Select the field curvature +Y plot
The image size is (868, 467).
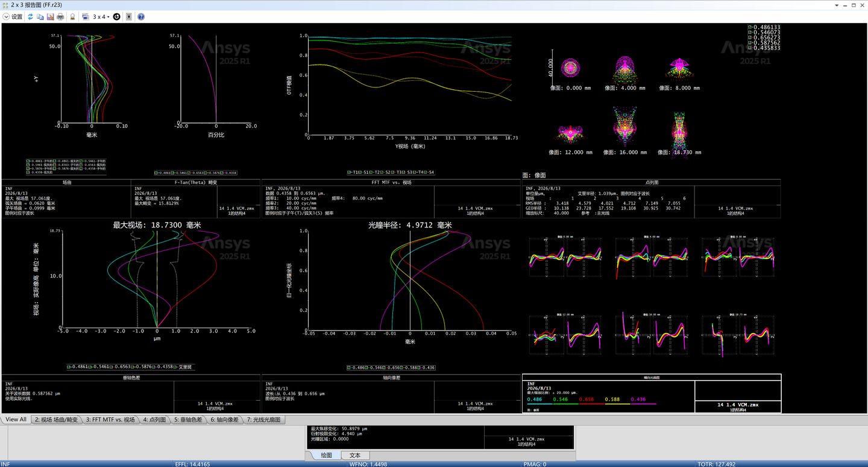coord(90,78)
